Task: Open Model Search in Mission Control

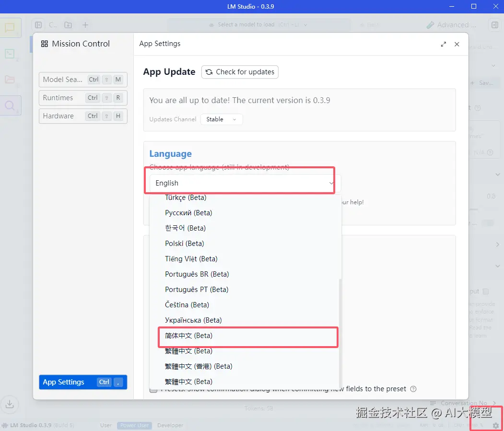Action: [83, 80]
